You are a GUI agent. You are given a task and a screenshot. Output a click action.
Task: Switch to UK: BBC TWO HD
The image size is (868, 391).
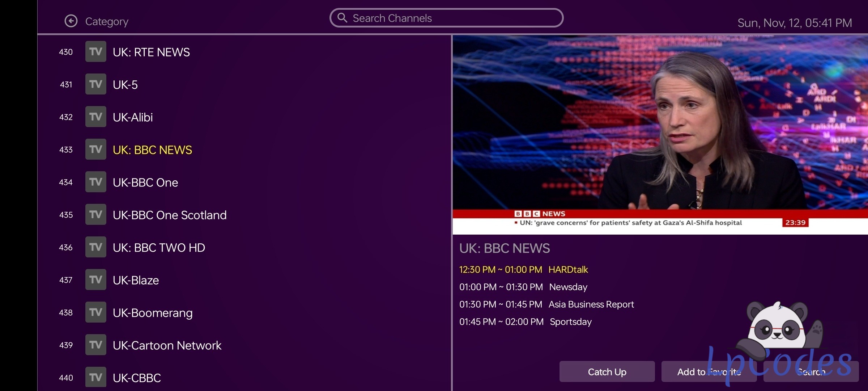159,248
